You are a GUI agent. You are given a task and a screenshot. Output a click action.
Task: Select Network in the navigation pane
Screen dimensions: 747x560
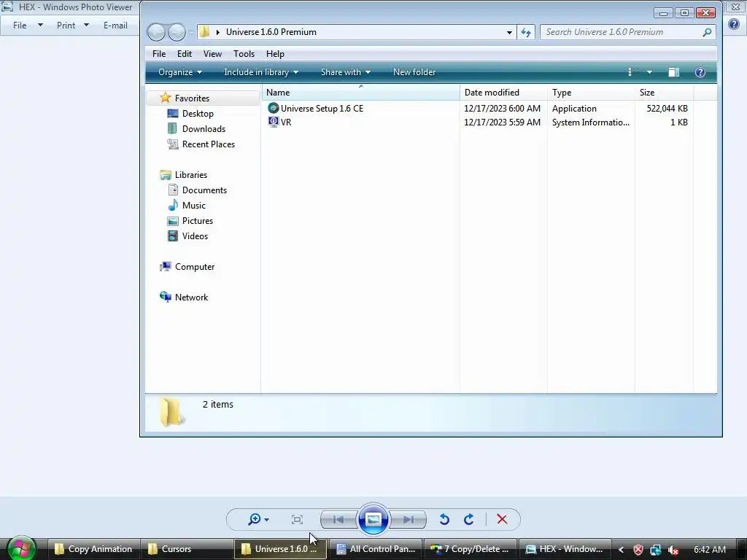point(191,297)
